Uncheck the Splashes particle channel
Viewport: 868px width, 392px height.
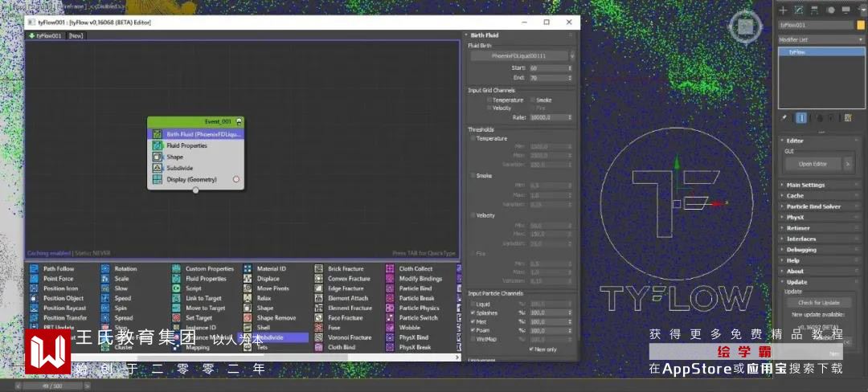click(x=473, y=313)
